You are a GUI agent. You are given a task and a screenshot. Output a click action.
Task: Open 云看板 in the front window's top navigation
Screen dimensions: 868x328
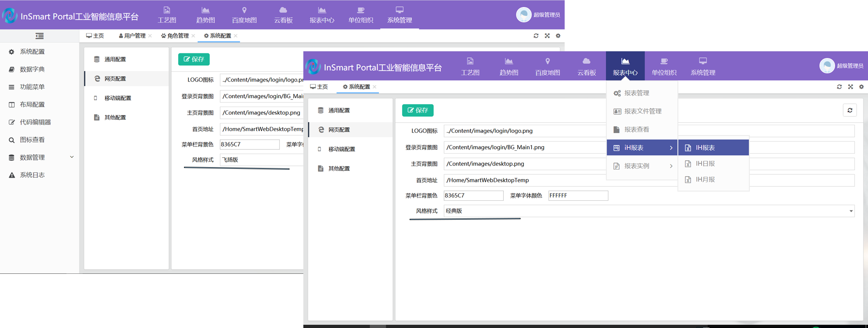tap(587, 67)
